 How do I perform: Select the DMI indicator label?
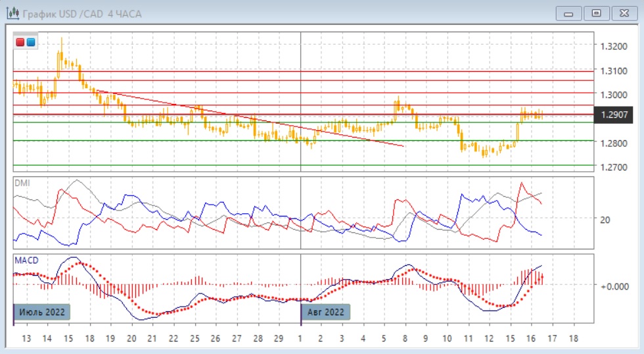tap(22, 183)
